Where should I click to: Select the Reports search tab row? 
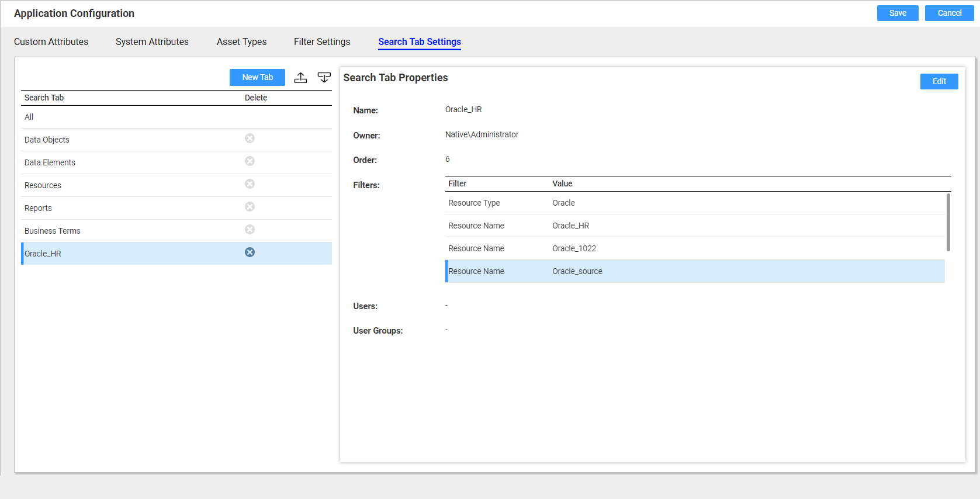pos(176,208)
